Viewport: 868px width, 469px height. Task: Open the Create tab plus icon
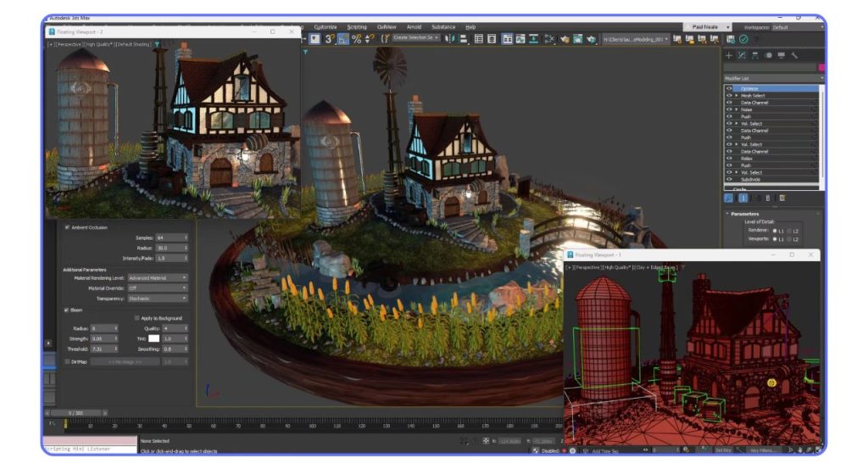click(728, 55)
